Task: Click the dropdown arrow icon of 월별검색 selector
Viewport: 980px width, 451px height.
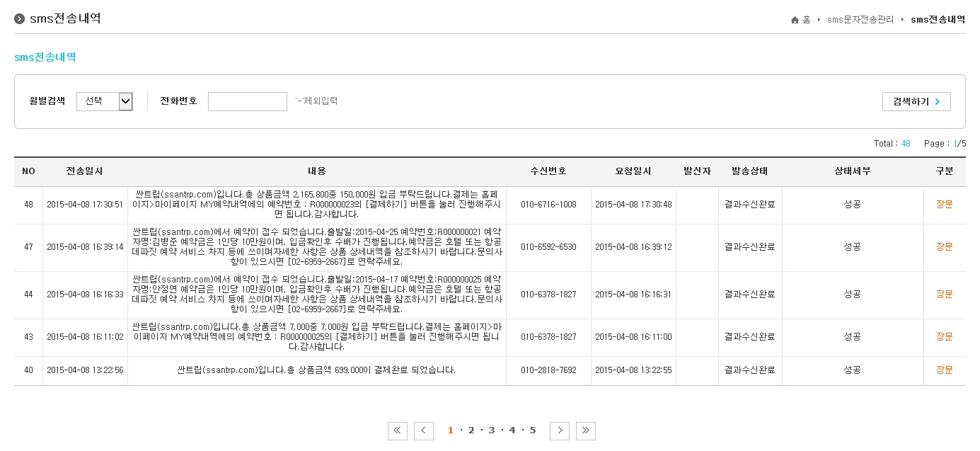Action: tap(127, 101)
